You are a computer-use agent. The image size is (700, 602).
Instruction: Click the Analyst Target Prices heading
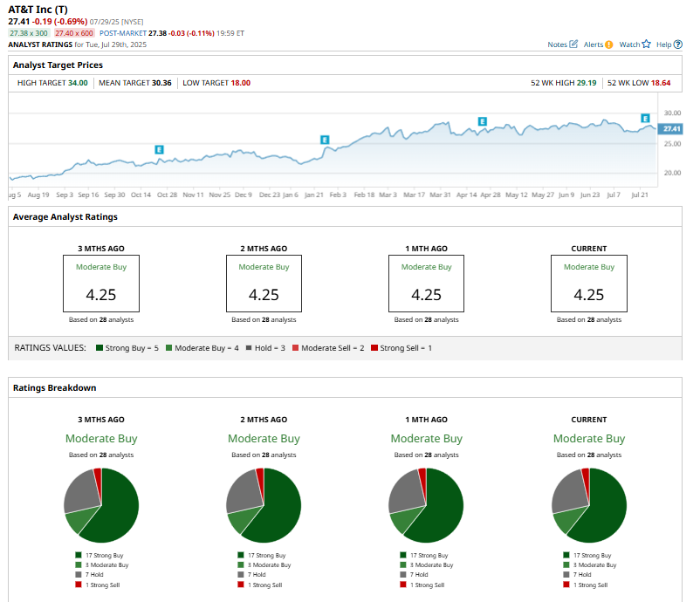(x=58, y=65)
